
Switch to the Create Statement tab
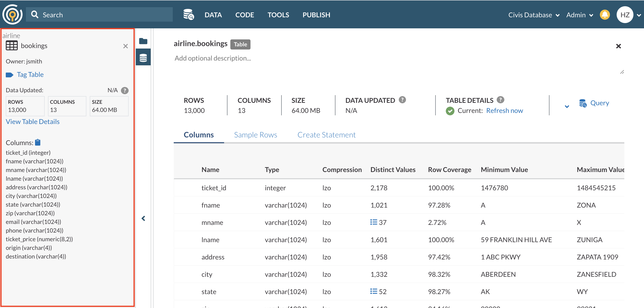click(x=327, y=135)
